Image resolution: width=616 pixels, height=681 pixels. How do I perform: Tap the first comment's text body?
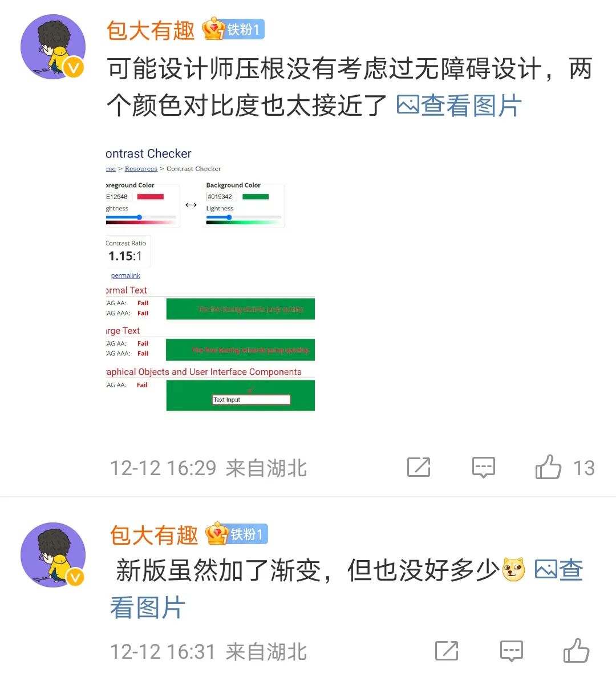350,87
